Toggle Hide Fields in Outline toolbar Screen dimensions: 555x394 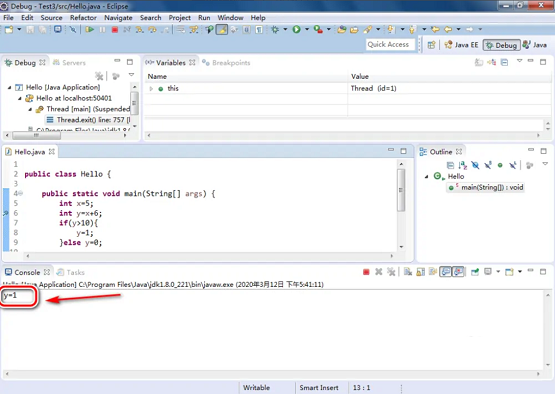click(475, 165)
